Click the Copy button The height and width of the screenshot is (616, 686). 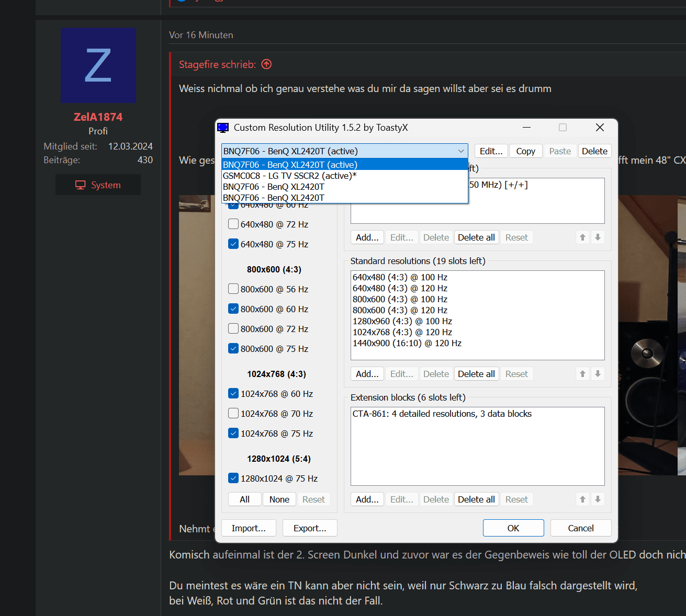point(525,151)
